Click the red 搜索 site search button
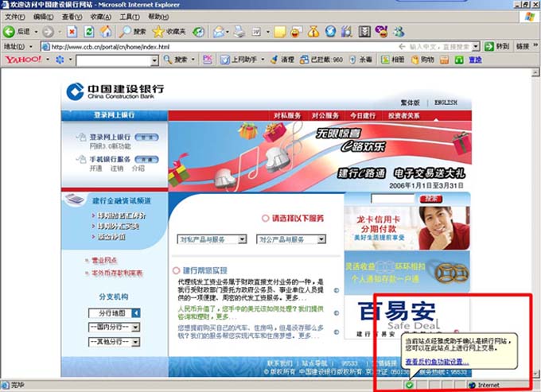Viewport: 541px width, 392px height. (431, 199)
